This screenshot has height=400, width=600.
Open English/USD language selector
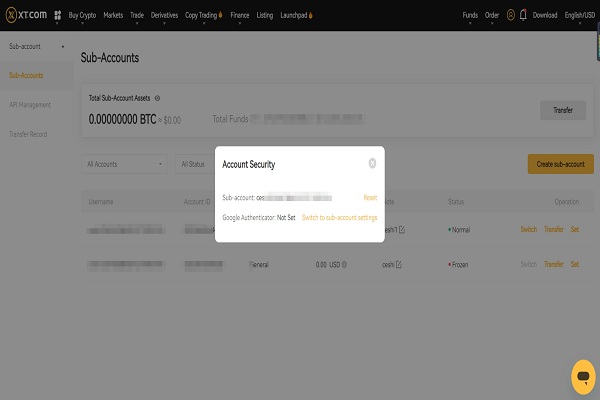click(580, 15)
